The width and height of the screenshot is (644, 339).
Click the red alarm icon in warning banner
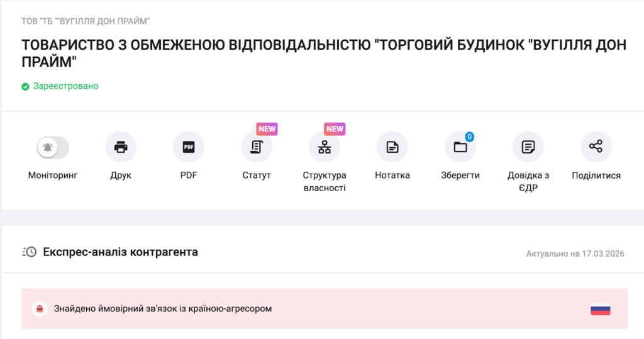tap(40, 309)
